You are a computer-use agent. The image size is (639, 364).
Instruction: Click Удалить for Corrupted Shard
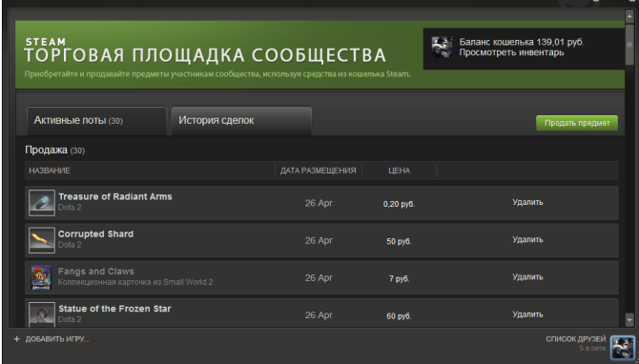point(527,240)
